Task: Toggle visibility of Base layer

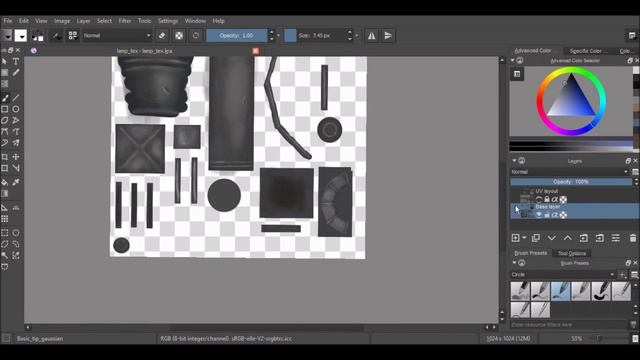Action: (x=539, y=215)
